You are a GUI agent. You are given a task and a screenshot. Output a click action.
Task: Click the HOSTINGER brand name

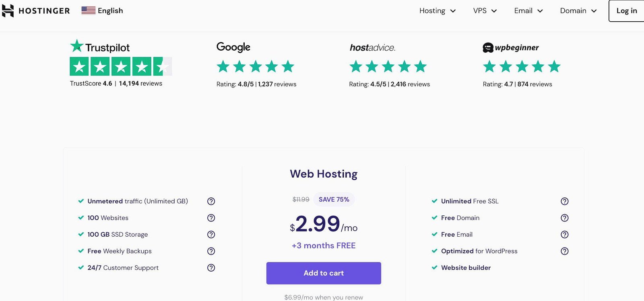click(44, 11)
